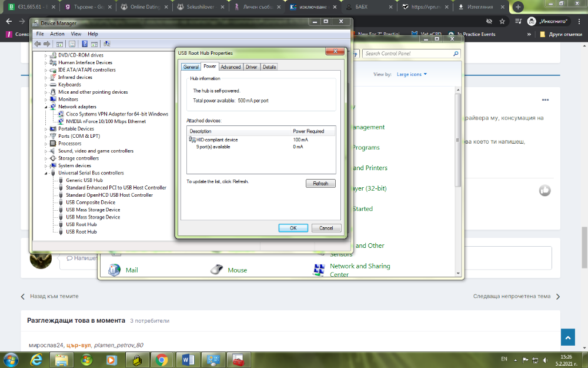
Task: Open the View by Large icons dropdown
Action: click(x=412, y=74)
